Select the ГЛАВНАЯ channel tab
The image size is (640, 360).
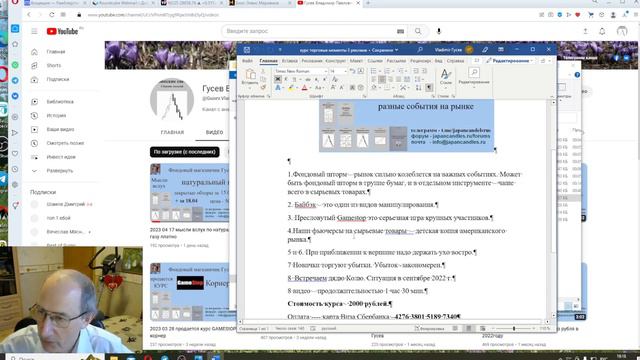click(x=172, y=132)
